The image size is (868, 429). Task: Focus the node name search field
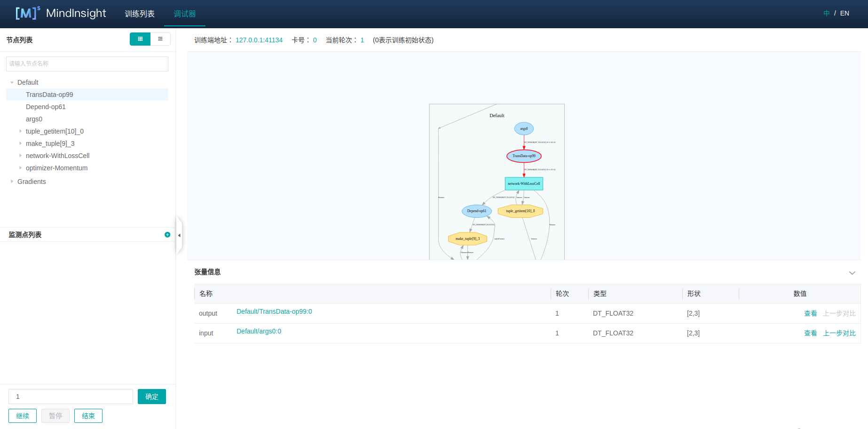coord(87,64)
